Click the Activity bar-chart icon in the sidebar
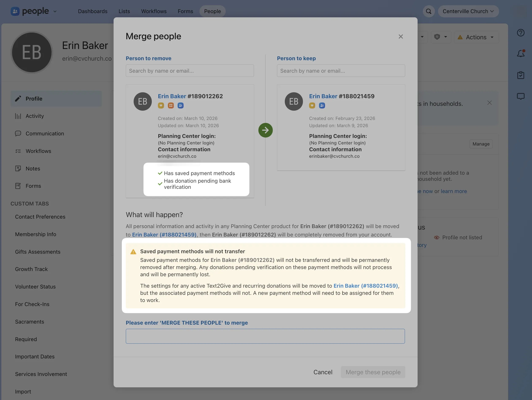This screenshot has width=532, height=400. pos(18,116)
